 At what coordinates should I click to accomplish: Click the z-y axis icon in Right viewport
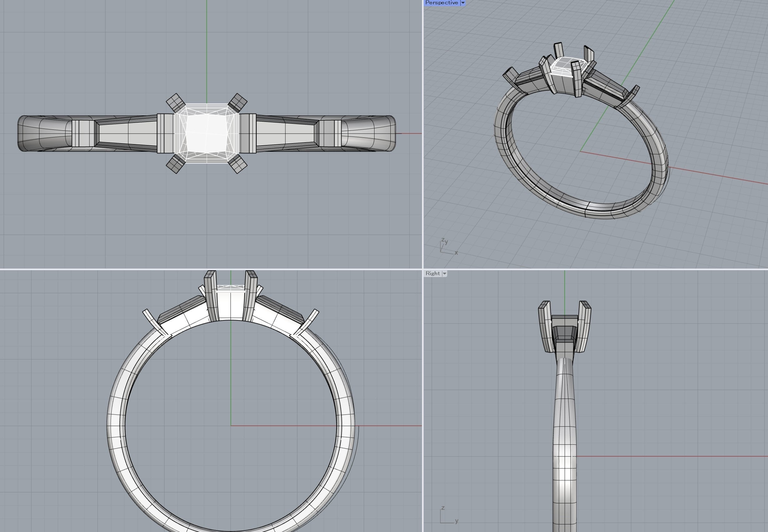click(x=448, y=516)
